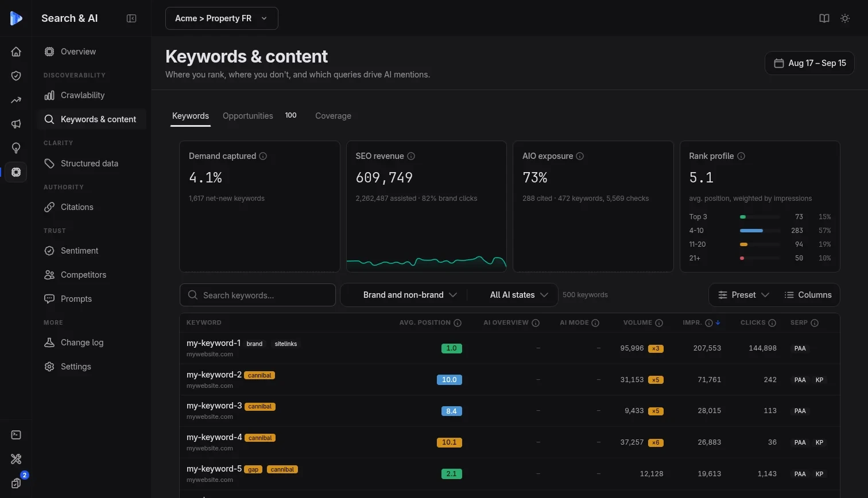Click the home icon in left rail
Viewport: 868px width, 498px height.
[x=16, y=52]
